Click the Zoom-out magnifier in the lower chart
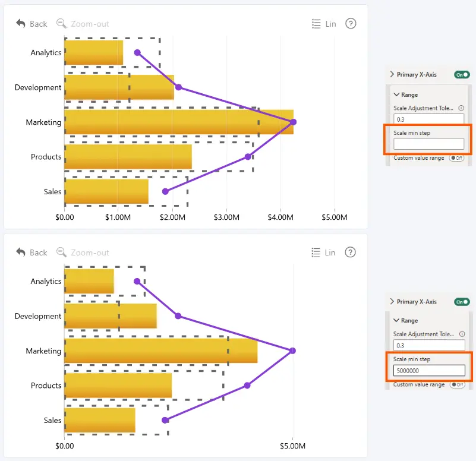476x461 pixels. 61,252
